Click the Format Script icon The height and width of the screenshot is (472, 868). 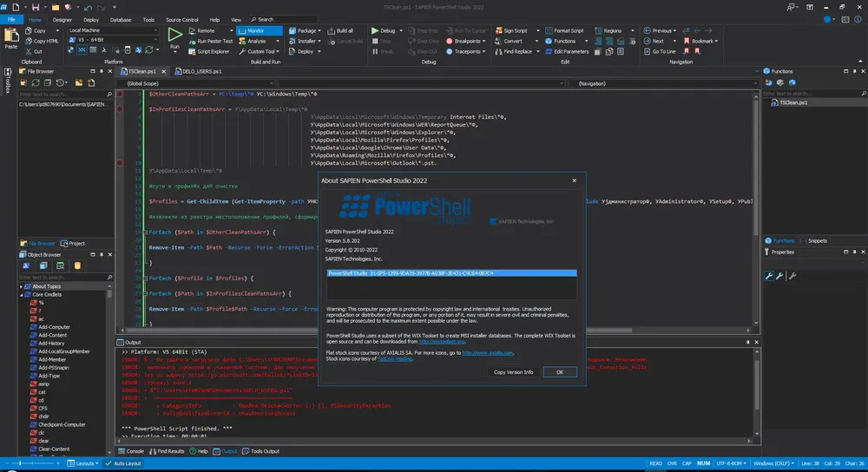549,30
